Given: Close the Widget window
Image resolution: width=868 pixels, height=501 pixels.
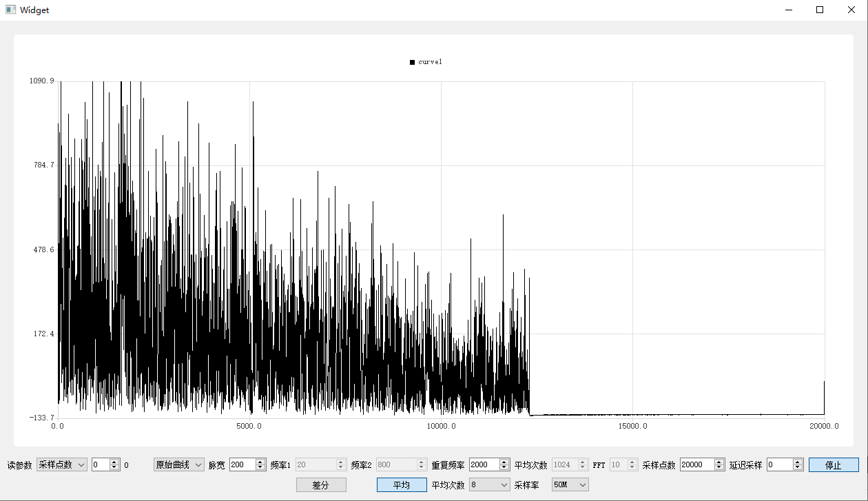Looking at the screenshot, I should point(851,10).
